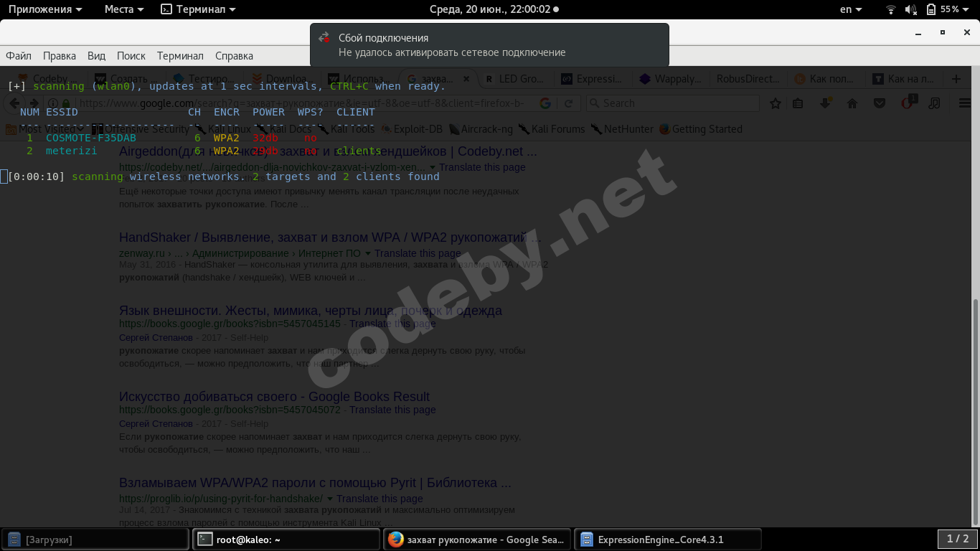980x551 pixels.
Task: Switch to the Загрузки window in taskbar
Action: (95, 540)
